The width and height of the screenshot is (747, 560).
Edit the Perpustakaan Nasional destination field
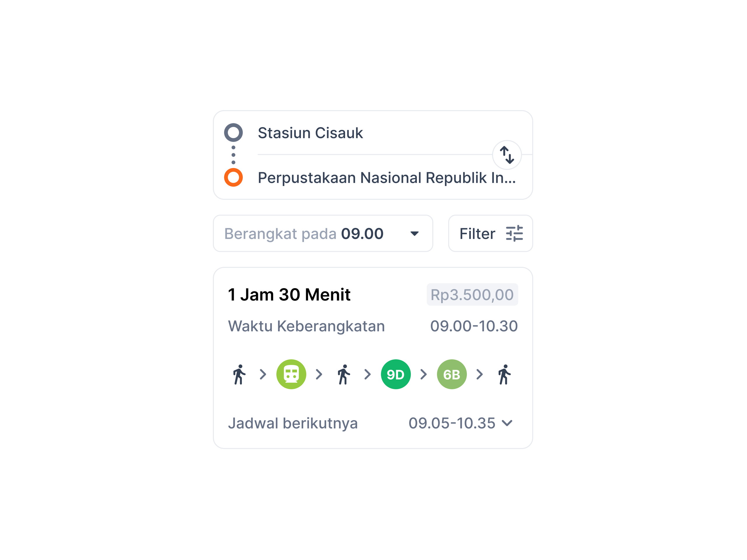[386, 178]
